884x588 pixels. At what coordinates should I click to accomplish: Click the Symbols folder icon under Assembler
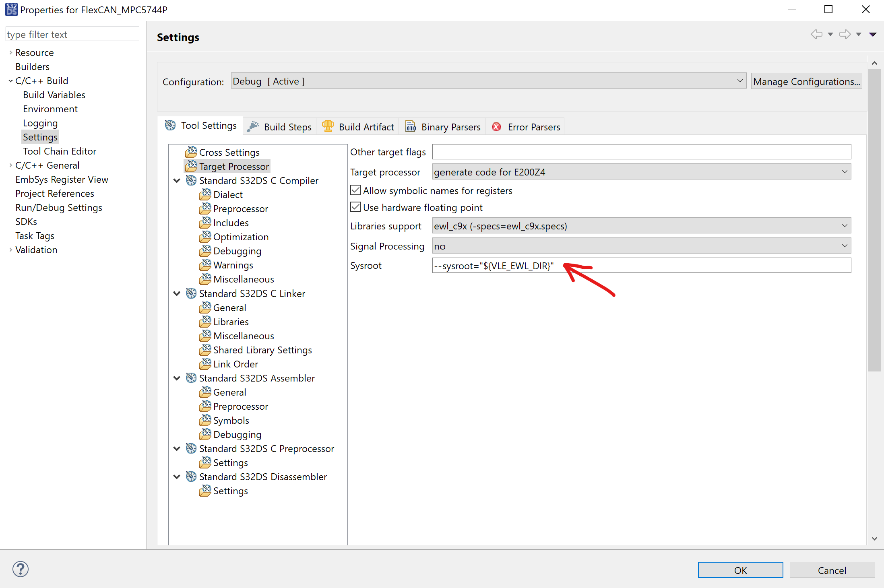(206, 420)
